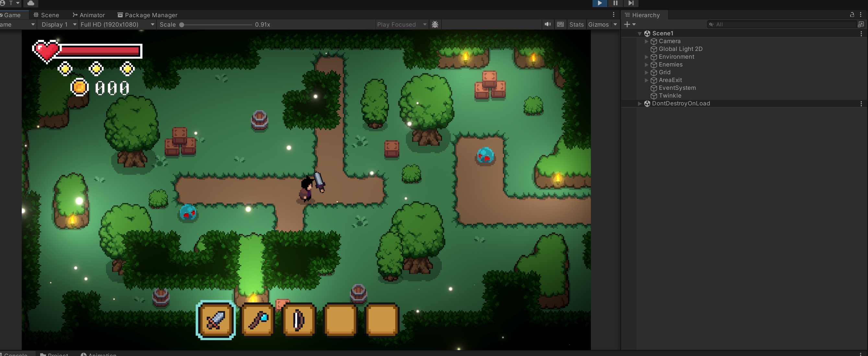
Task: Click the Play button in the toolbar
Action: (600, 3)
